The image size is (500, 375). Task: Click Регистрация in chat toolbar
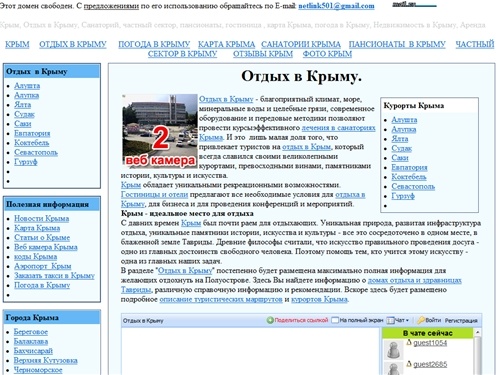(x=461, y=321)
